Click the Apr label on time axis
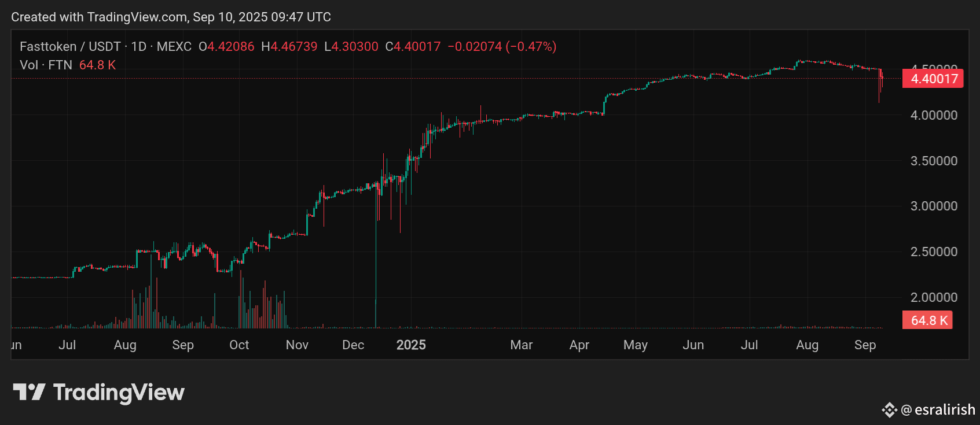 point(579,345)
